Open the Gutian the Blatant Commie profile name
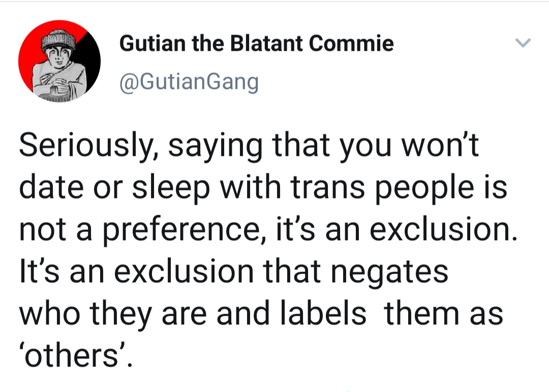Screen dimensions: 549x392 pos(257,43)
